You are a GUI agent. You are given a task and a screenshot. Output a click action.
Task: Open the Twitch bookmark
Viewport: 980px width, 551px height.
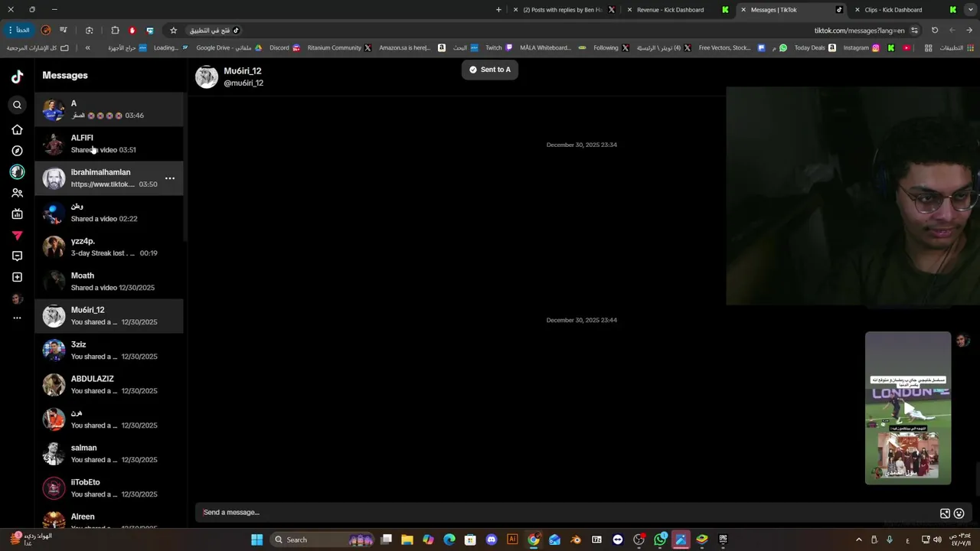[x=499, y=47]
